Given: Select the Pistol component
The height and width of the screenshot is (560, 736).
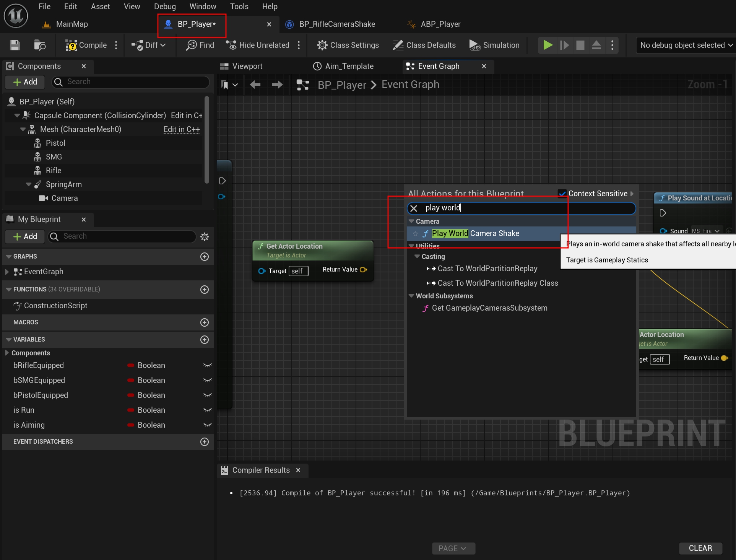Looking at the screenshot, I should [55, 143].
